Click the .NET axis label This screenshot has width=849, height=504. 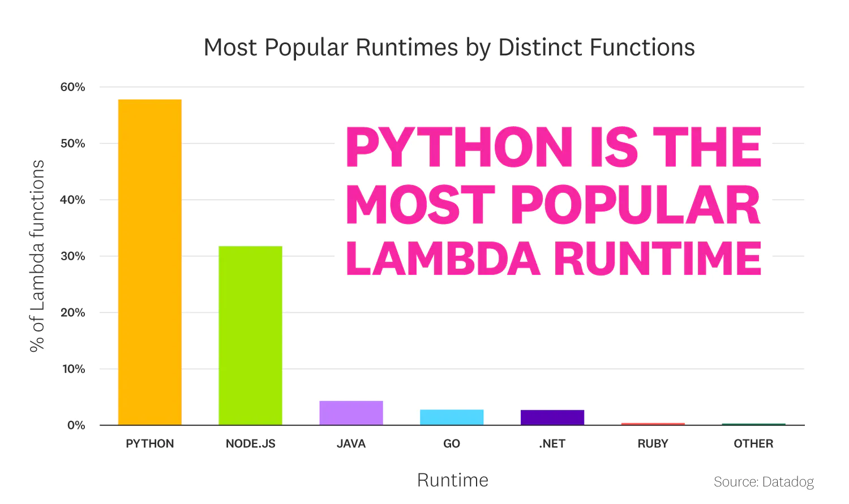tap(552, 443)
